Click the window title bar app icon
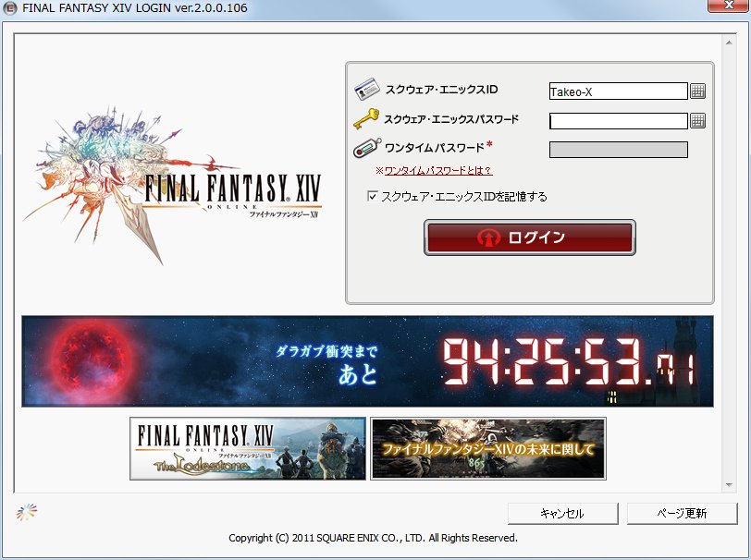Image resolution: width=751 pixels, height=560 pixels. click(10, 8)
